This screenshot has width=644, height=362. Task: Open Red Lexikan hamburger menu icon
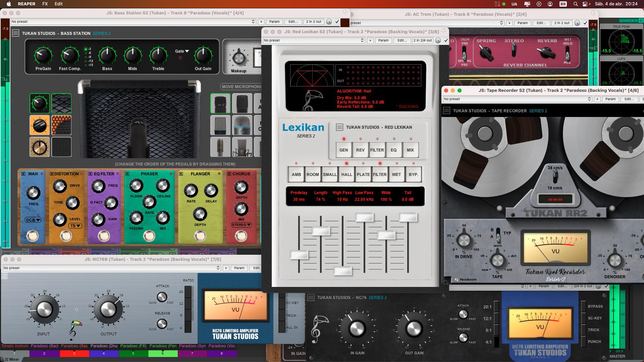pos(339,127)
